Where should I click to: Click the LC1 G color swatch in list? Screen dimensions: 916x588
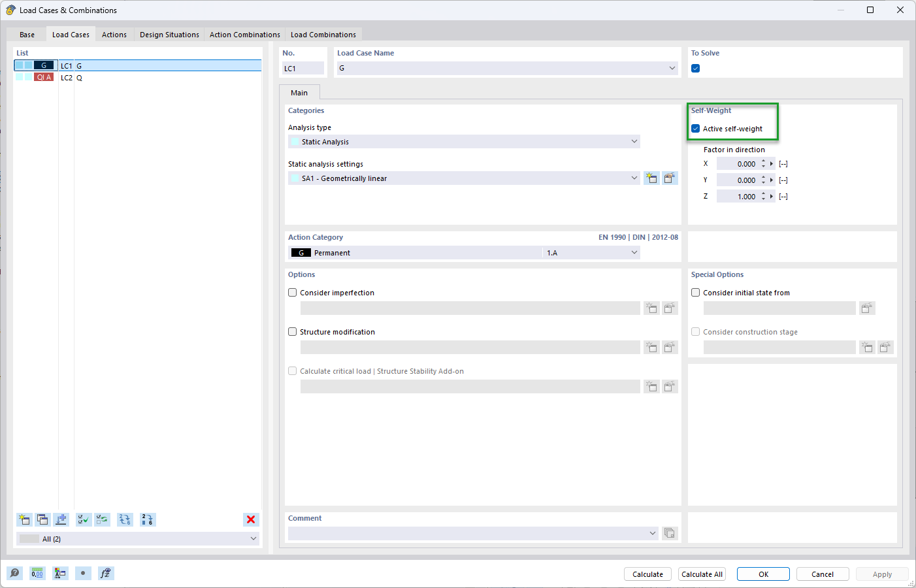[x=44, y=65]
